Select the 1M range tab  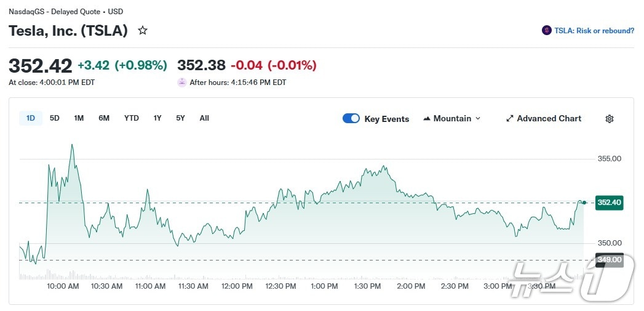click(x=79, y=118)
